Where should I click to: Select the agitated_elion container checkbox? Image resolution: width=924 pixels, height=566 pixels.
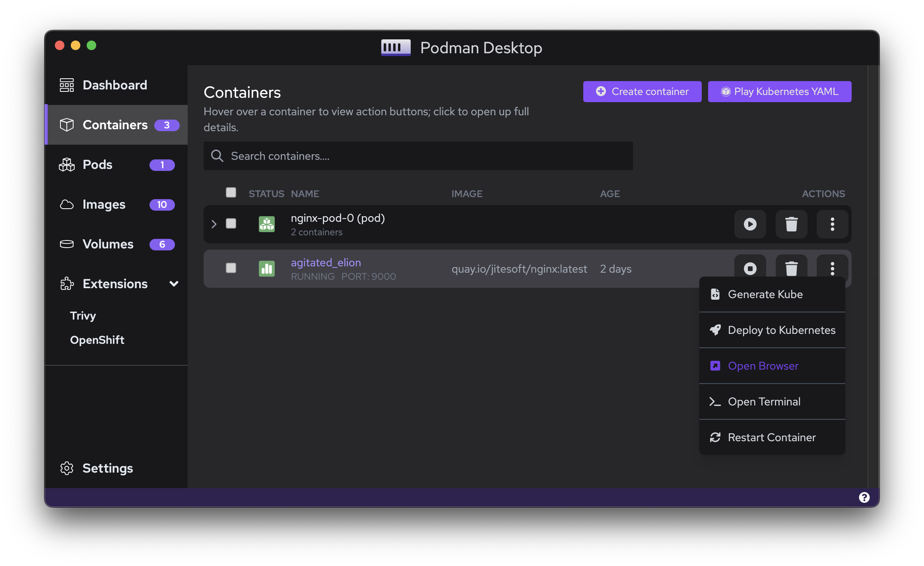pyautogui.click(x=231, y=268)
